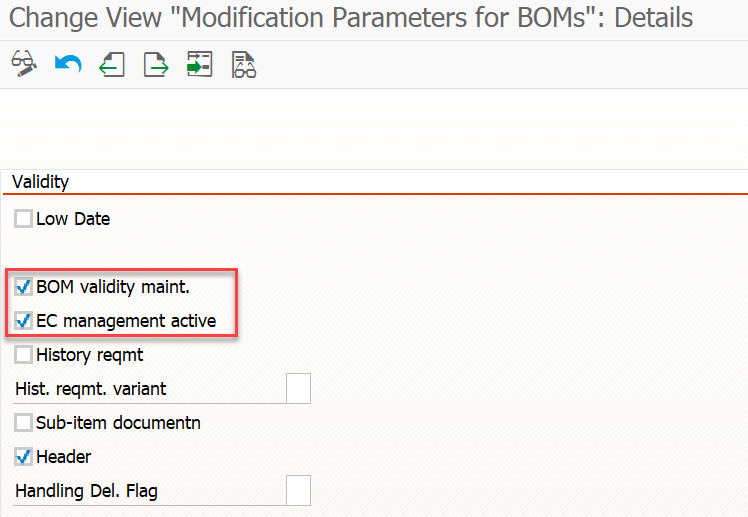Click the blue Undo arrow icon
Screen dimensions: 748x517
68,63
